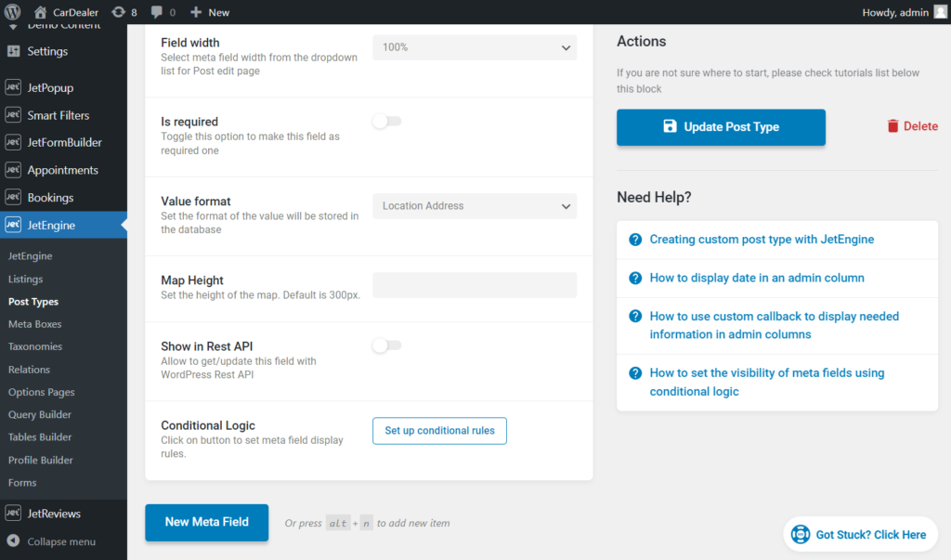
Task: Click question icon beside visibility of meta fields
Action: tap(635, 373)
